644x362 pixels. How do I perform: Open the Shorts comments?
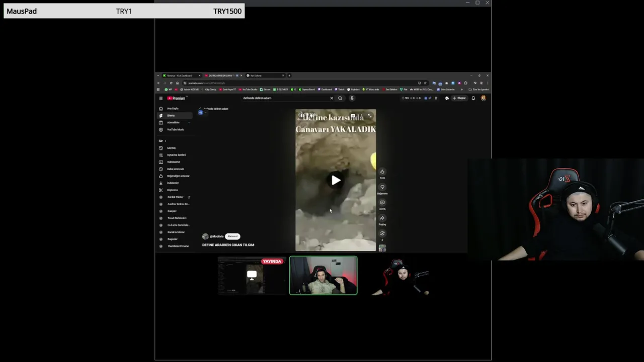coord(382,203)
